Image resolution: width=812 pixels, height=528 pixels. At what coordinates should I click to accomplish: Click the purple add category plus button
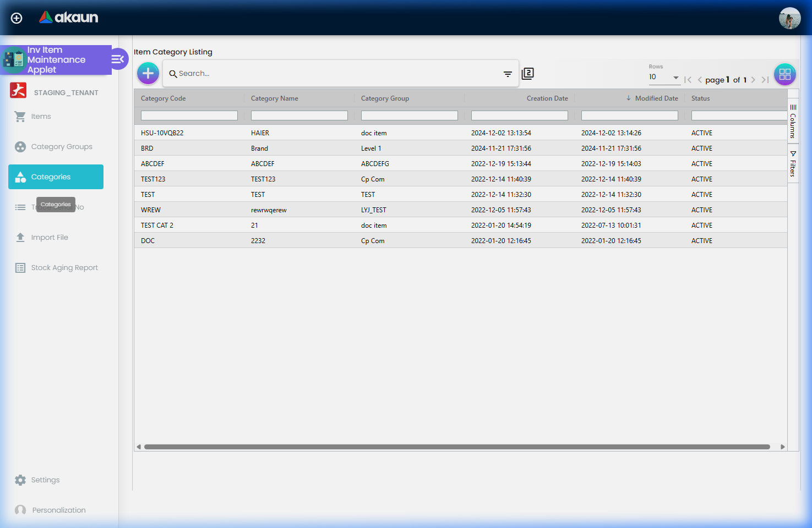tap(148, 73)
